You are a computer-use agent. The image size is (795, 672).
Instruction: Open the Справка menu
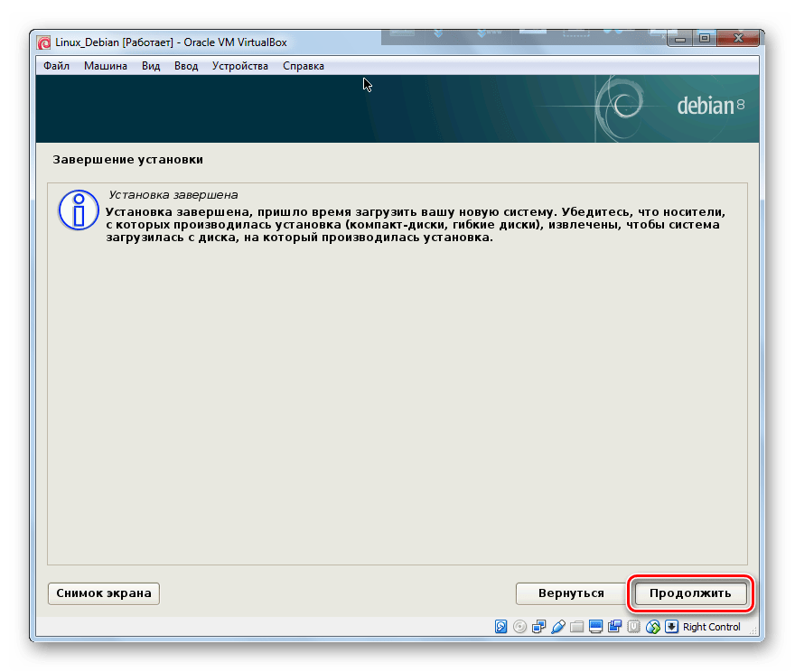[304, 66]
